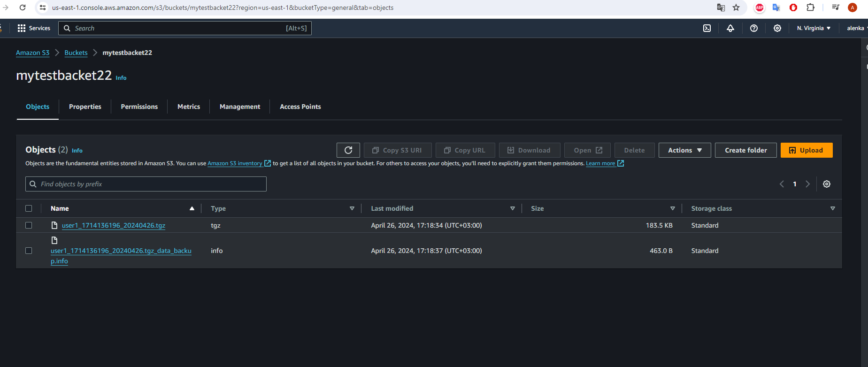Click the refresh objects button
The width and height of the screenshot is (868, 367).
pyautogui.click(x=348, y=150)
